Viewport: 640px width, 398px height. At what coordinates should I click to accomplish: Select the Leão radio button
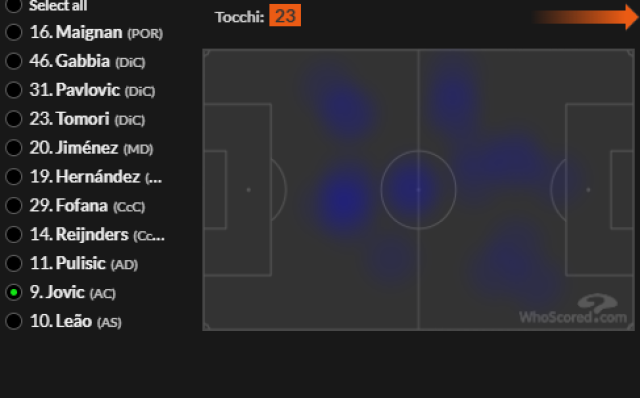coord(14,321)
